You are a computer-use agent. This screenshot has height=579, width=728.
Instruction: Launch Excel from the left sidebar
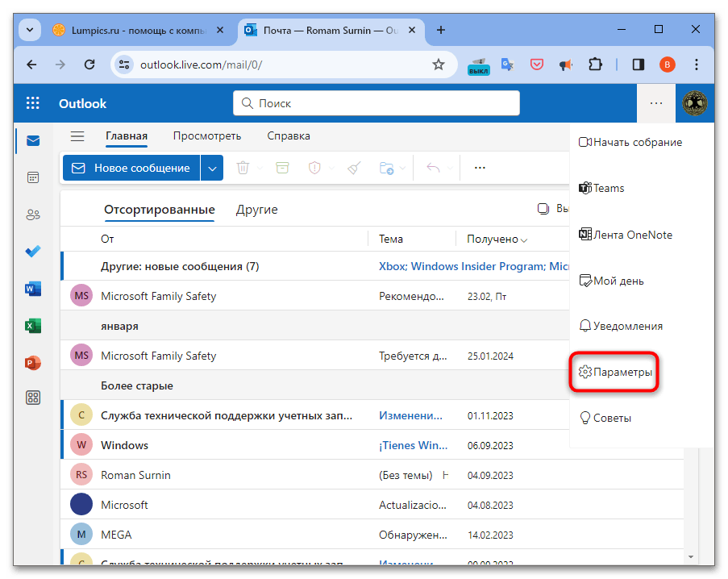coord(33,326)
